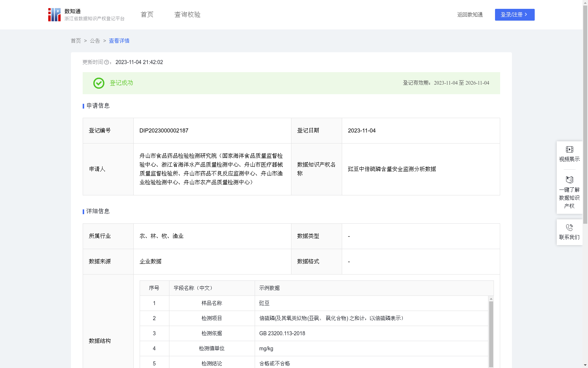Viewport: 588px width, 368px height.
Task: Click the data table scroll-up arrow
Action: click(491, 299)
